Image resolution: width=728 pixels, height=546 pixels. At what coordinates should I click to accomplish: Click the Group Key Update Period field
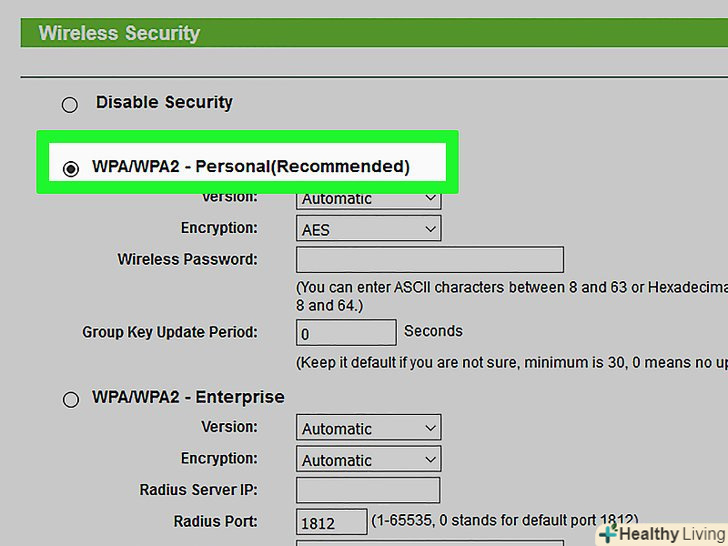click(346, 333)
